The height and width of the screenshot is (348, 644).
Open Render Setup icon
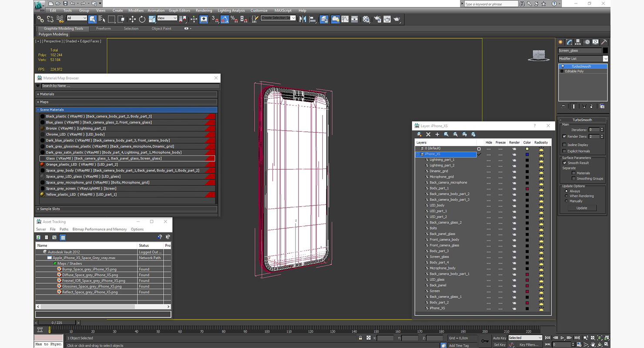click(x=377, y=19)
